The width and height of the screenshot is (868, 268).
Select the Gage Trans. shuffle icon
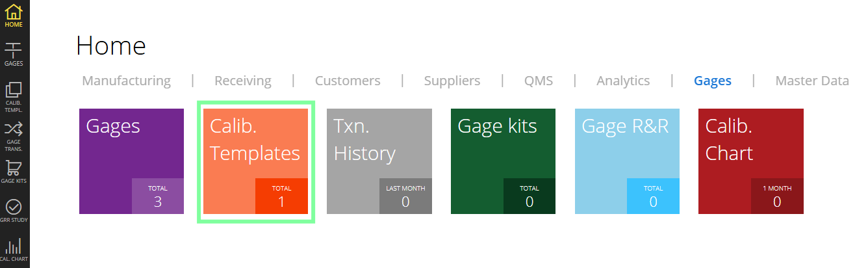(14, 133)
